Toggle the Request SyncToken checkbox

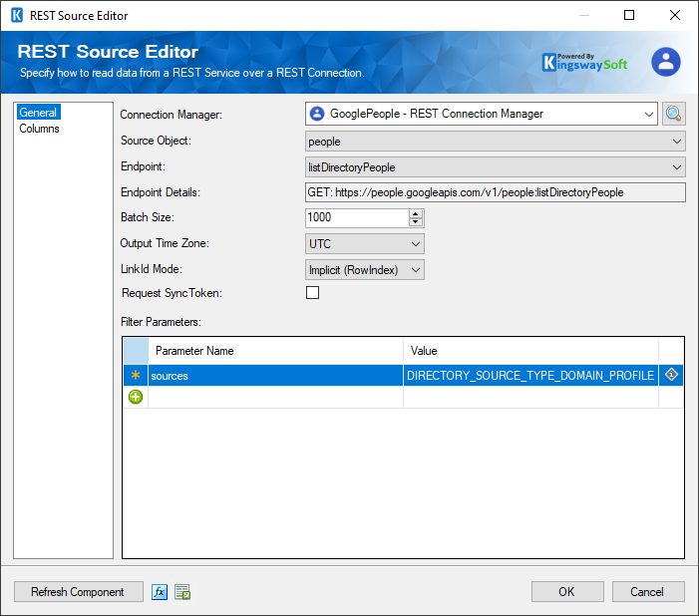[x=312, y=293]
